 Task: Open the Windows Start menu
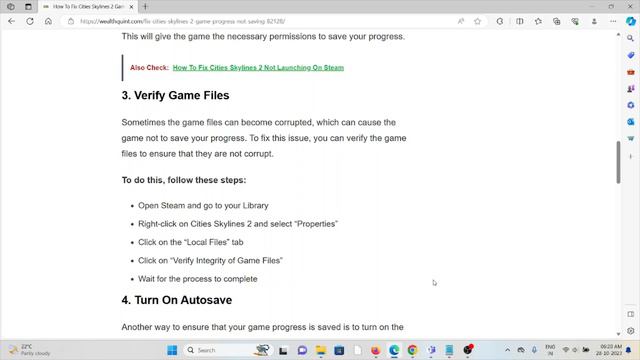172,350
